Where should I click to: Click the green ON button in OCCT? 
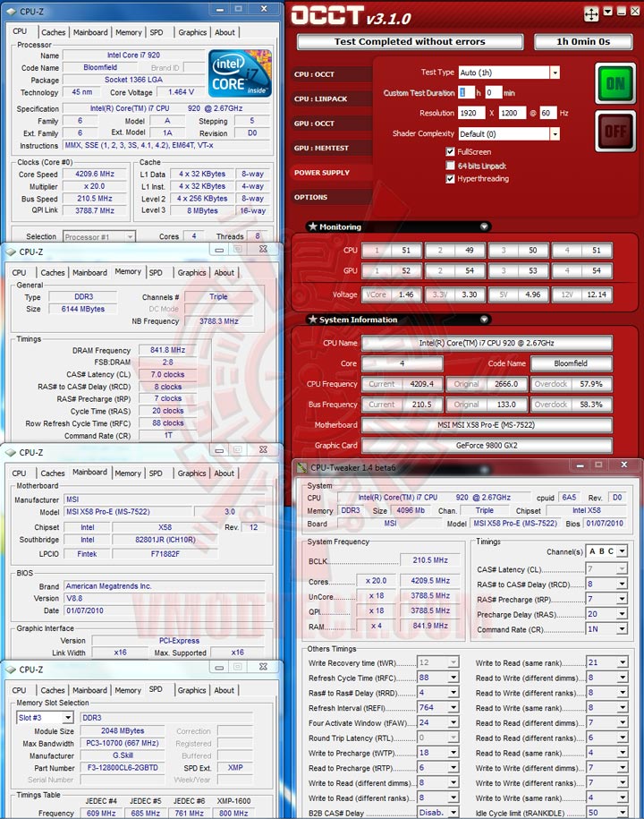point(615,83)
